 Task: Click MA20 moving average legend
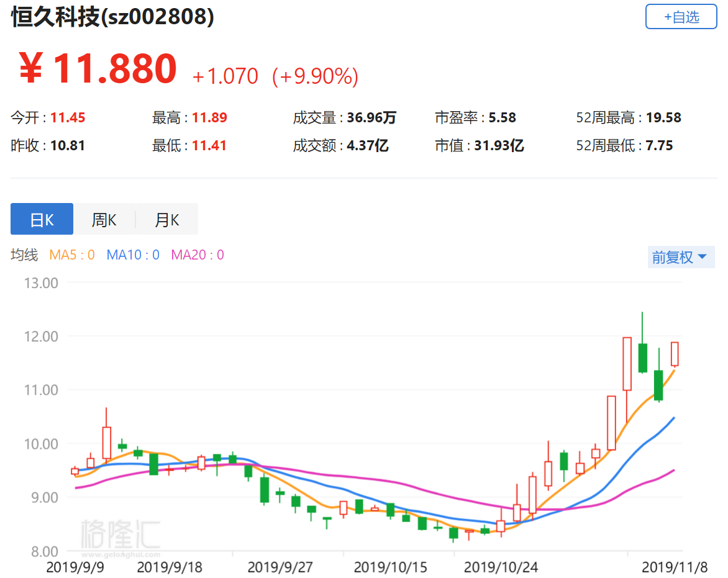(198, 255)
